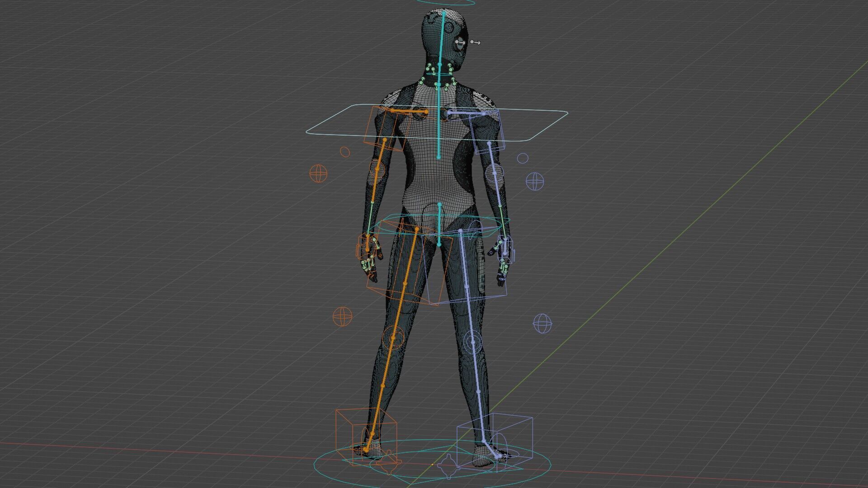Select the orange thigh bone
The width and height of the screenshot is (868, 488).
405,283
